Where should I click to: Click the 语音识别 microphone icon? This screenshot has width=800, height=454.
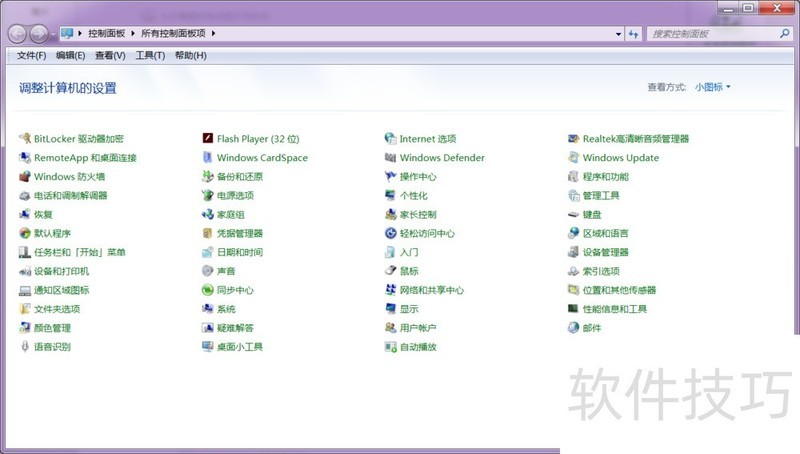tap(24, 346)
